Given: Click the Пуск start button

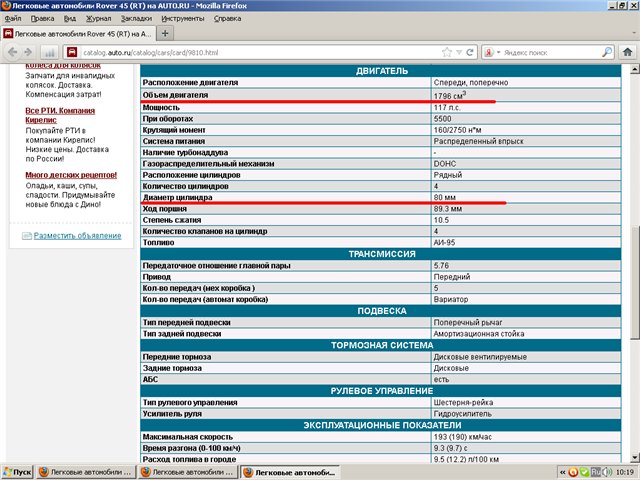Looking at the screenshot, I should coord(17,472).
